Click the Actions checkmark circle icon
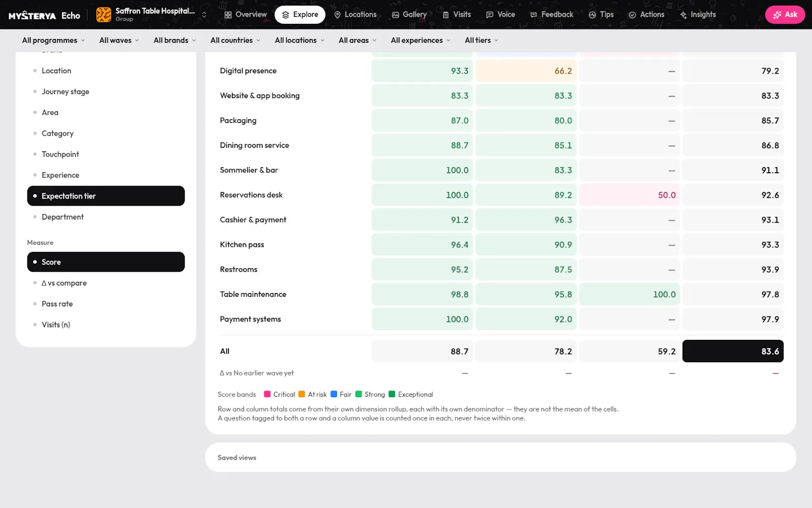Image resolution: width=812 pixels, height=508 pixels. pyautogui.click(x=632, y=15)
